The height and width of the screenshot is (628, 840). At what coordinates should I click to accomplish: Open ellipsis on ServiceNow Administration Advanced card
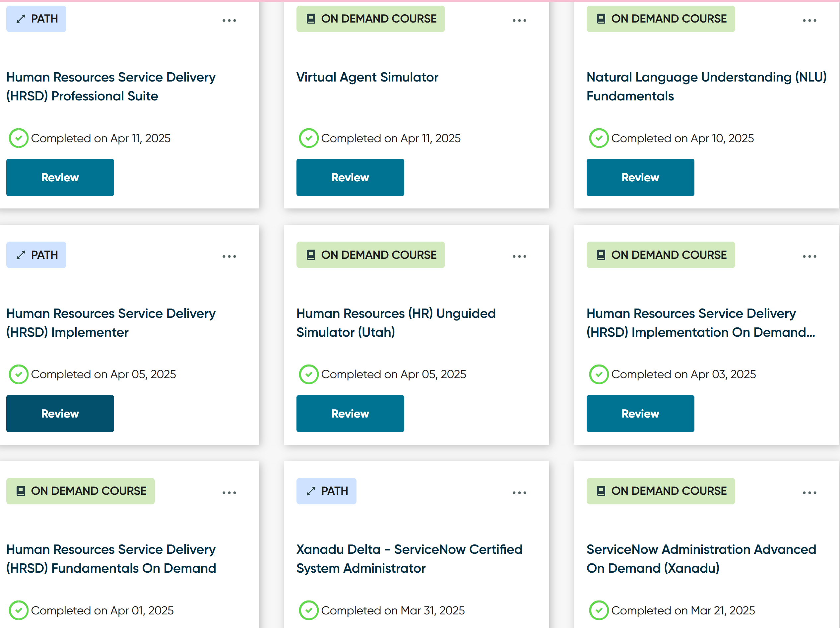tap(809, 492)
